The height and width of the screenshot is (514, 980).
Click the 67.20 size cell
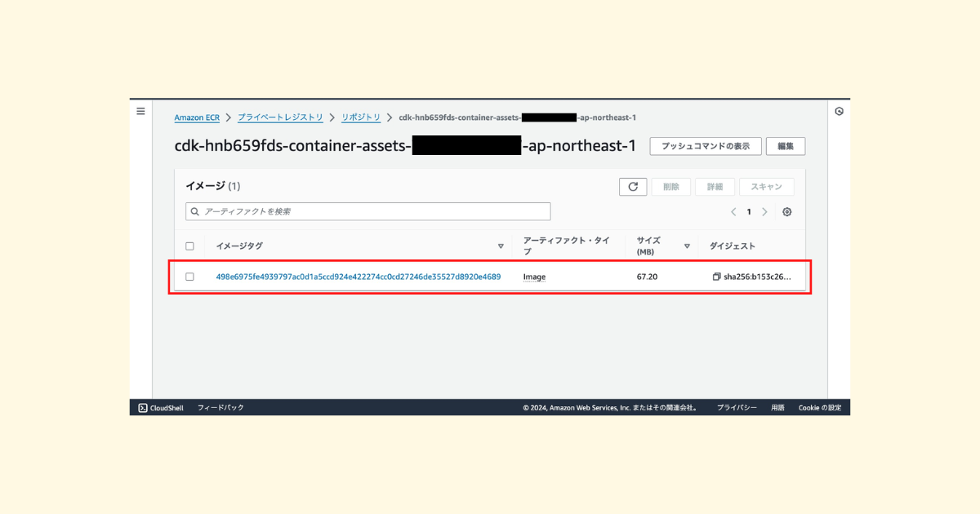coord(647,277)
